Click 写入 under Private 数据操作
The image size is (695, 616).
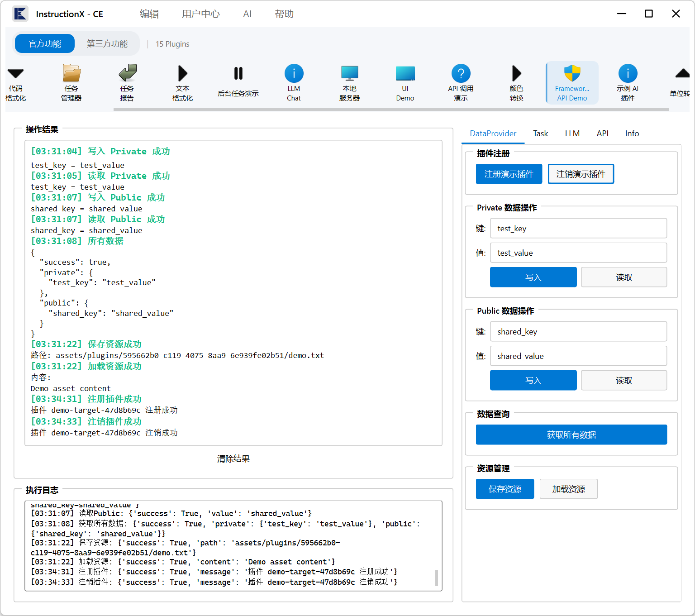point(533,277)
